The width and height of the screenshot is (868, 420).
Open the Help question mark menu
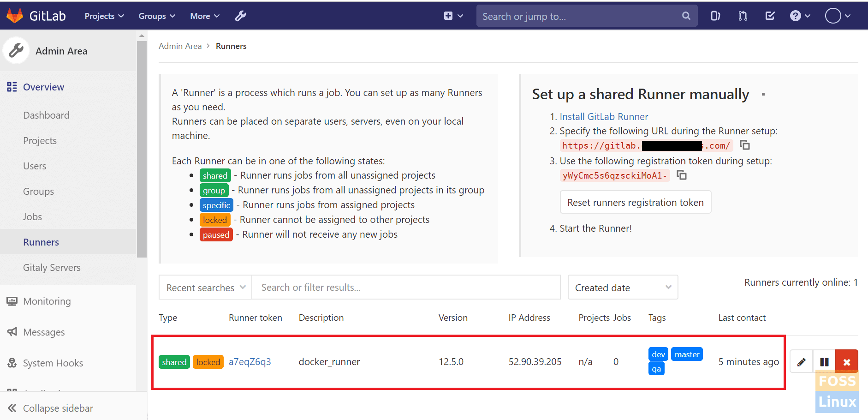[800, 16]
